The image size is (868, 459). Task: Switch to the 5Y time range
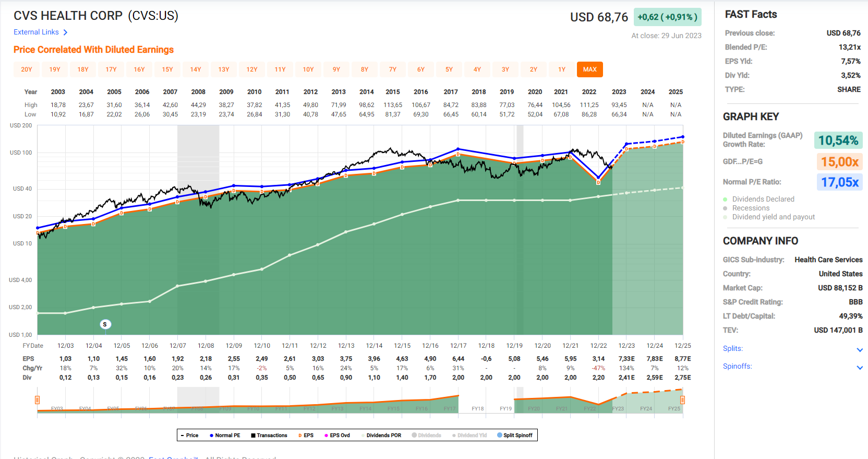click(x=449, y=69)
